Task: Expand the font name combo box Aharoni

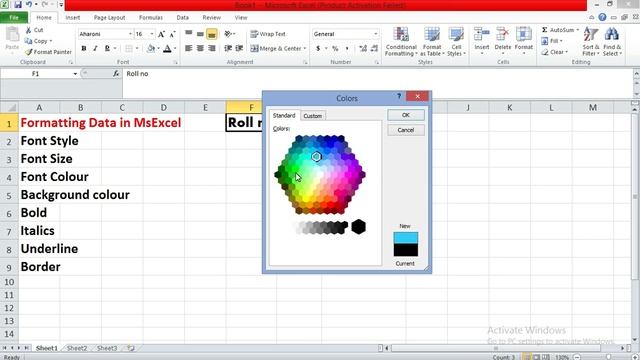Action: click(130, 34)
